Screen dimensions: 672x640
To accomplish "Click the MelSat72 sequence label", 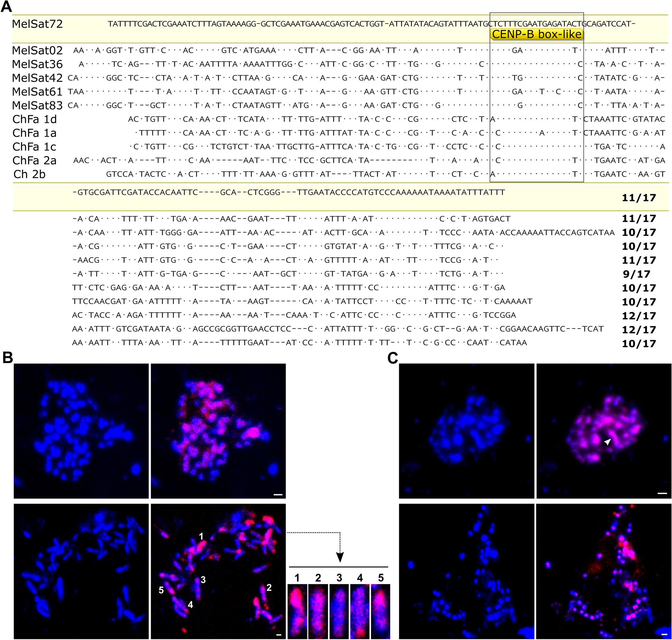I will pos(37,24).
